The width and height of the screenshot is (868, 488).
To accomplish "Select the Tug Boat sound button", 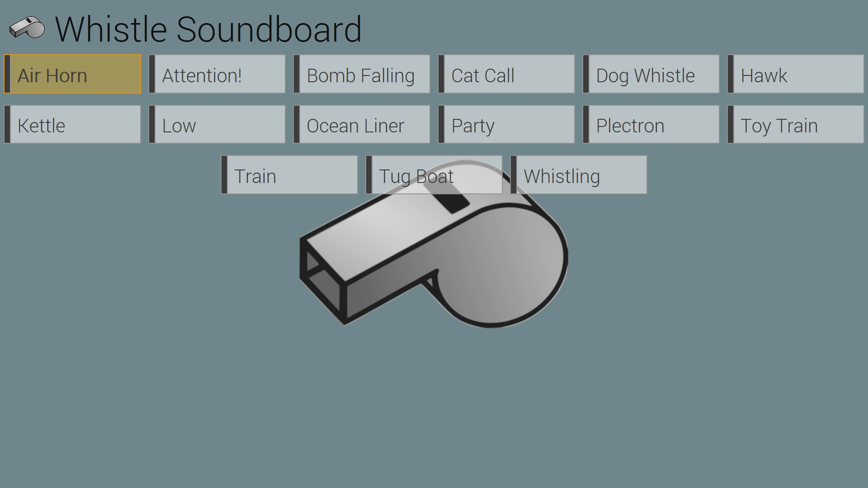I will pos(434,175).
